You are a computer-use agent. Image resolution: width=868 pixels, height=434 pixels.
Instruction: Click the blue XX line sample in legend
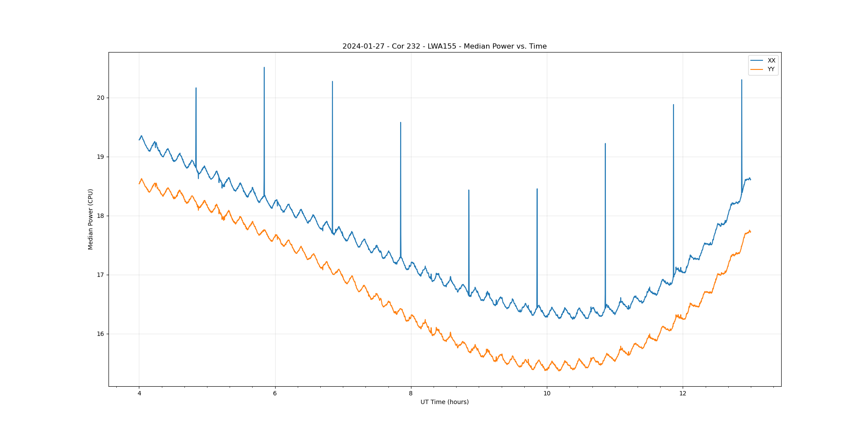[x=757, y=61]
